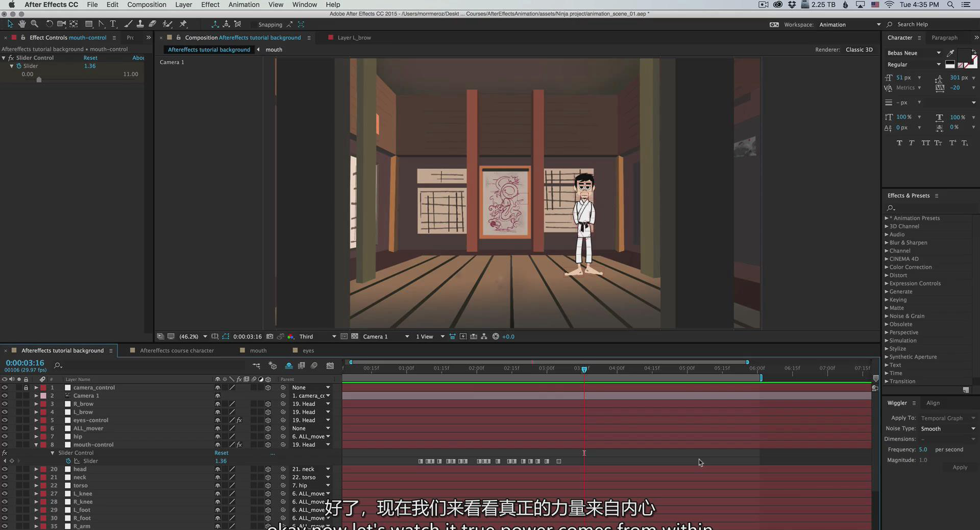Click the Slider handle in Effect Controls
Image resolution: width=980 pixels, height=530 pixels.
tap(39, 80)
